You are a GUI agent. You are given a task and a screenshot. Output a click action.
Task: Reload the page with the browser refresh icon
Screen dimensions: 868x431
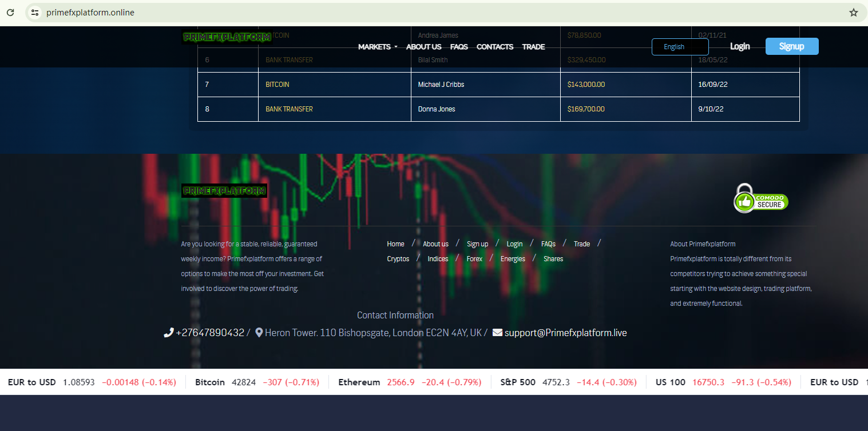point(10,12)
